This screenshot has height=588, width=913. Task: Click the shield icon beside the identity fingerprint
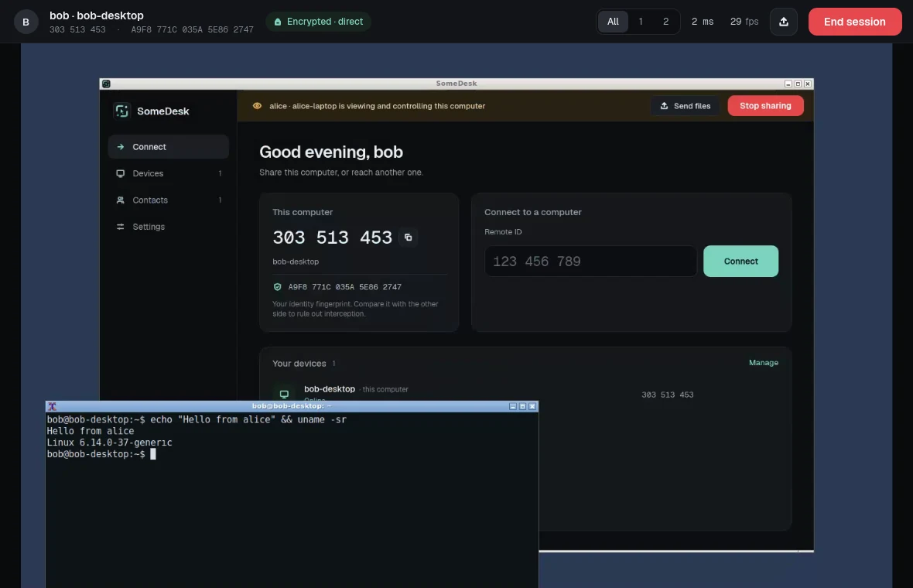click(x=277, y=287)
